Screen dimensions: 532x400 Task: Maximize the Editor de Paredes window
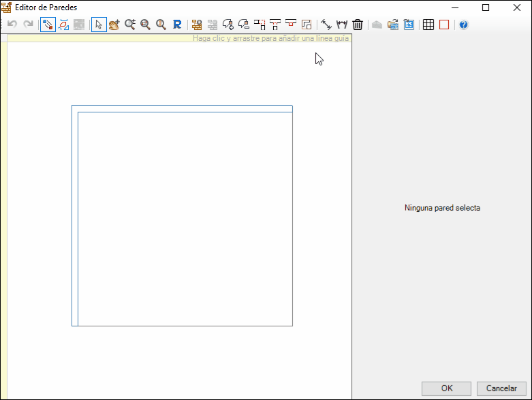[486, 7]
